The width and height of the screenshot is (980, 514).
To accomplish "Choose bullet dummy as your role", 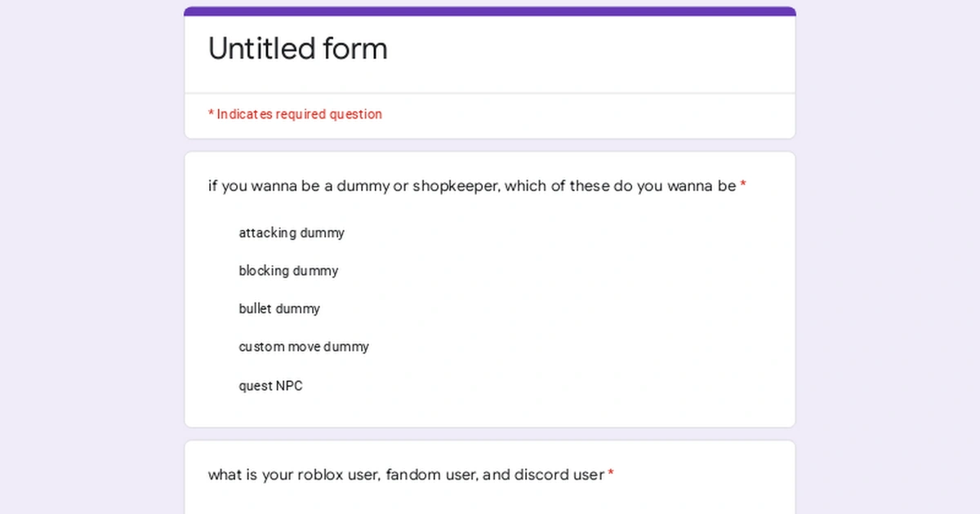I will 279,308.
